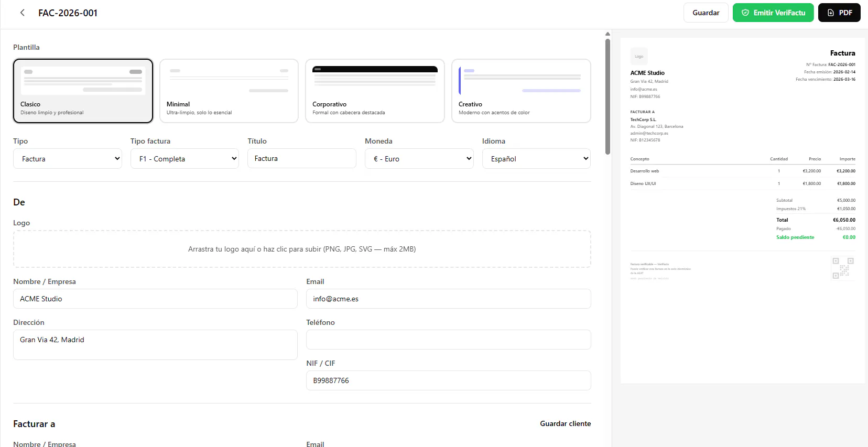868x447 pixels.
Task: Open the Idioma dropdown showing Español
Action: click(536, 158)
